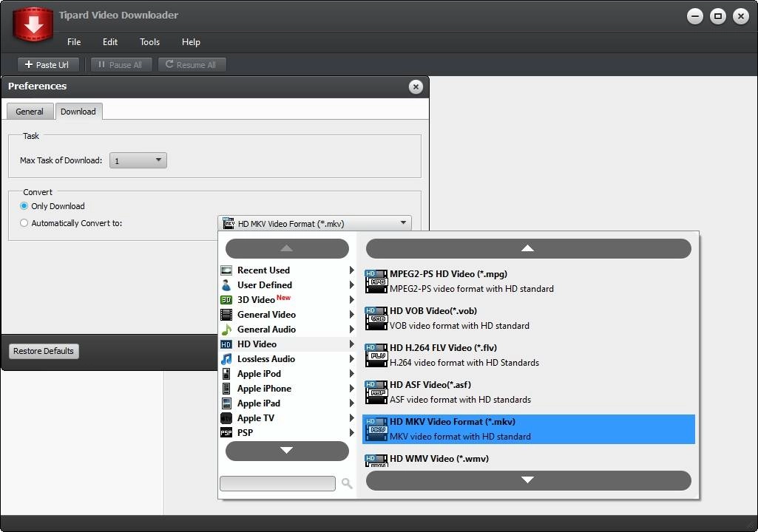Viewport: 758px width, 532px height.
Task: Click the General Video filmstrip icon
Action: pyautogui.click(x=226, y=315)
